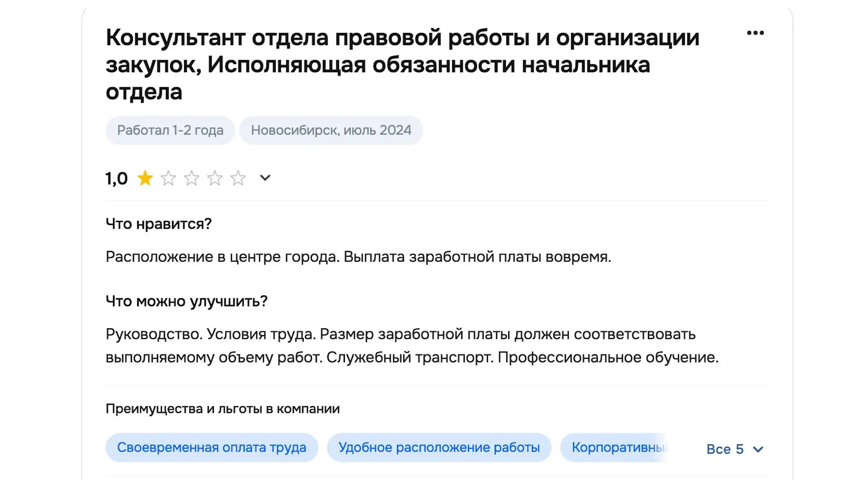Viewport: 868px width, 488px height.
Task: Click the second empty rating star
Action: 168,178
